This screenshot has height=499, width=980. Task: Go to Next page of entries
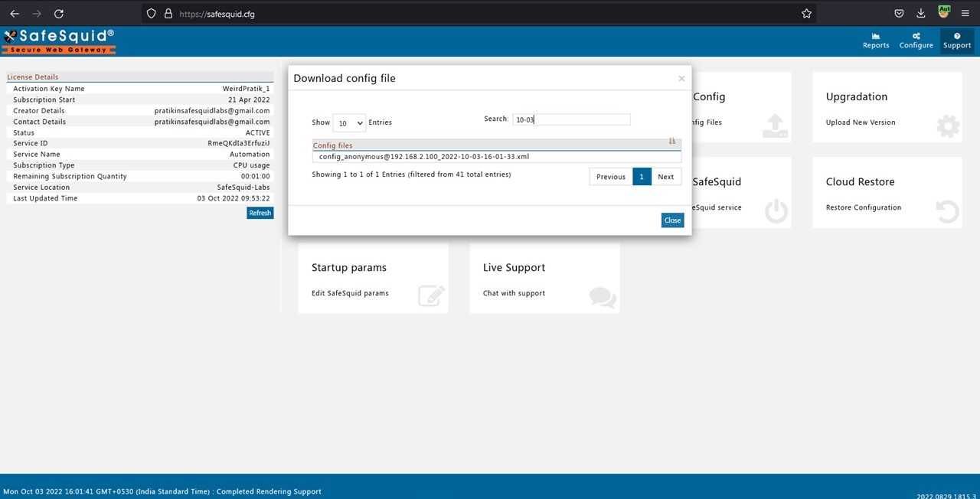point(665,177)
